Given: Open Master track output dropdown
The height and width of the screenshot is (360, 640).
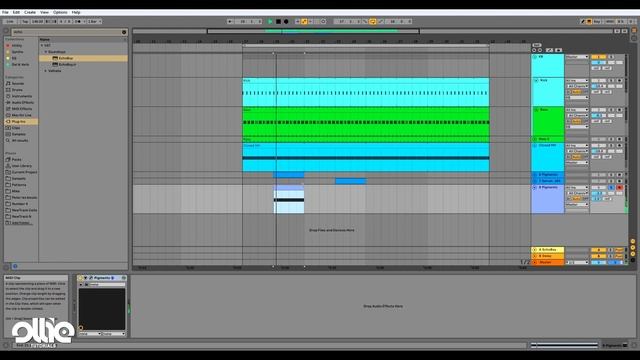Looking at the screenshot, I should point(577,262).
